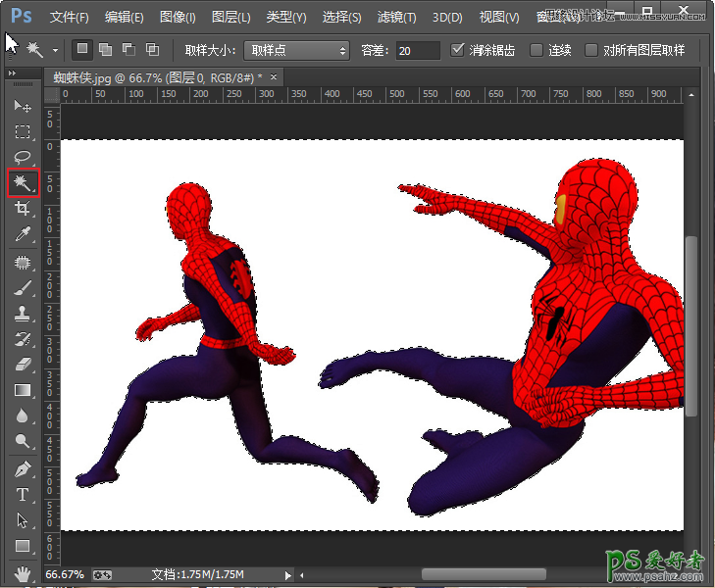
Task: Click the scroll up arrow
Action: [691, 95]
